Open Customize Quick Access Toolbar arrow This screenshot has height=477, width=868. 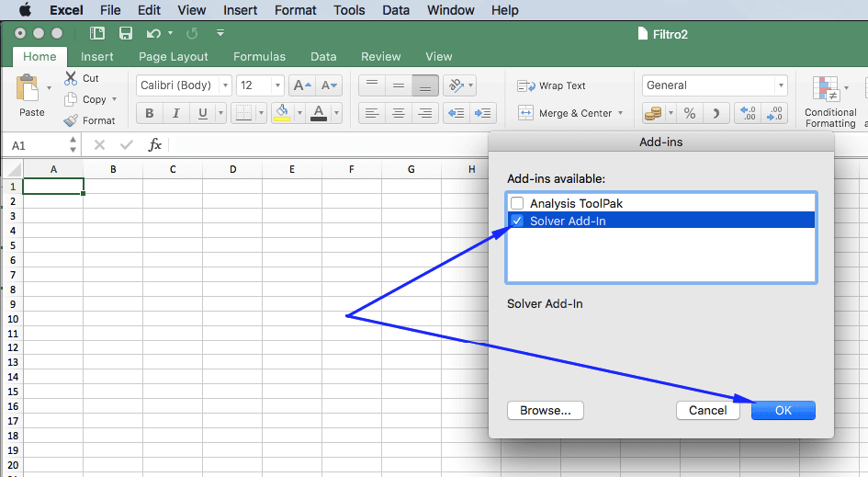pyautogui.click(x=220, y=33)
